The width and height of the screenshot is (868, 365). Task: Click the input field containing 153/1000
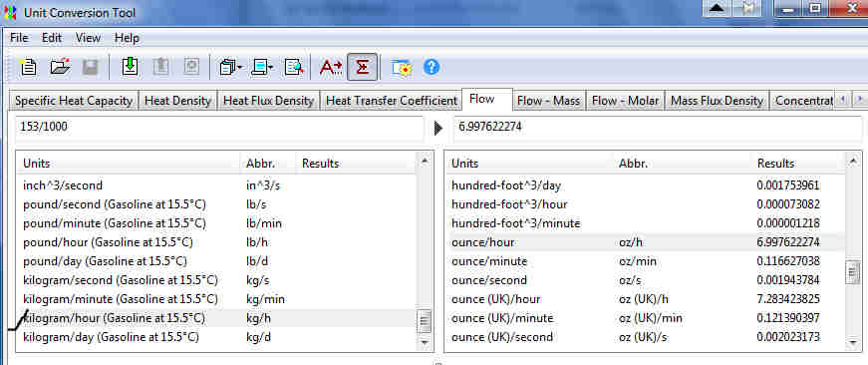(219, 128)
